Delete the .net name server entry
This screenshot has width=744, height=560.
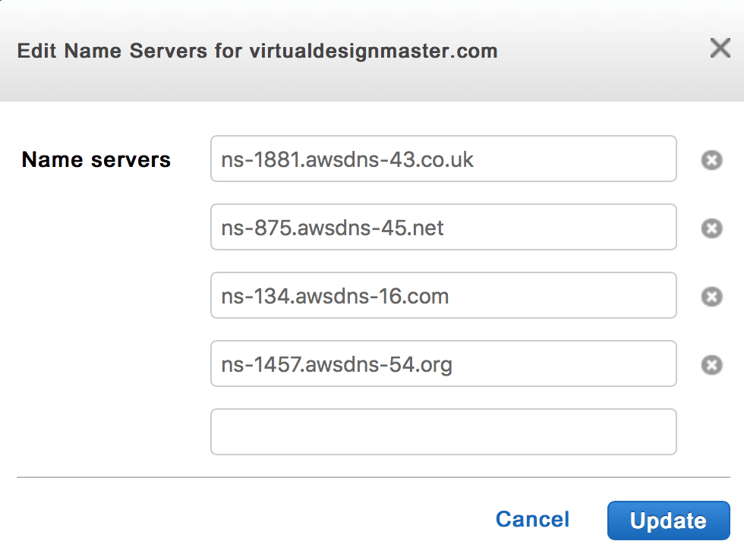coord(711,228)
